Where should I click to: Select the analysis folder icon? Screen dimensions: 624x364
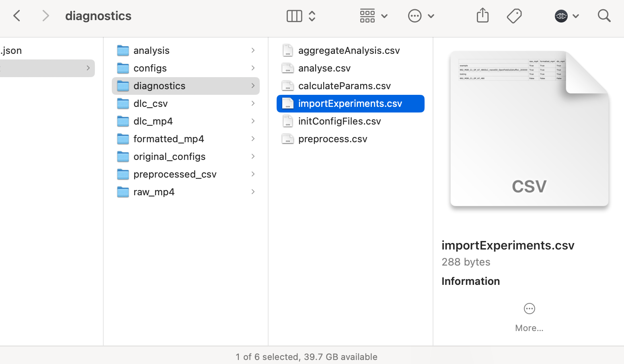[x=123, y=51]
